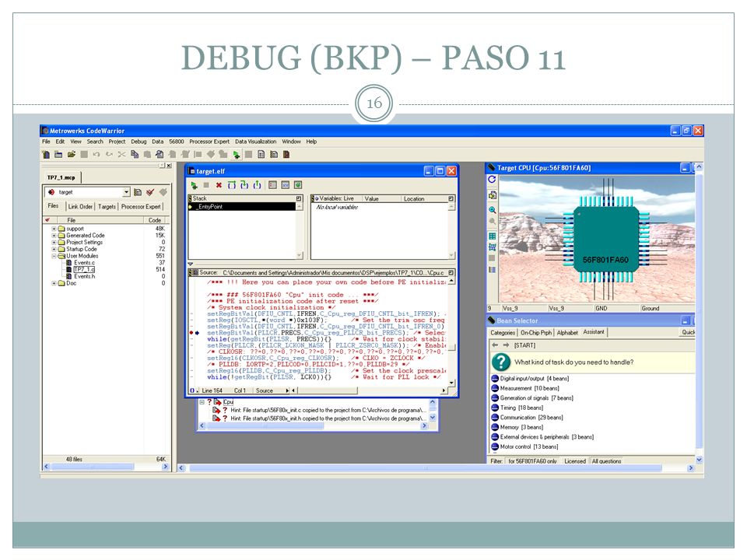Expand the Project Settings folder
Screen dimensions: 747x560
tap(54, 243)
